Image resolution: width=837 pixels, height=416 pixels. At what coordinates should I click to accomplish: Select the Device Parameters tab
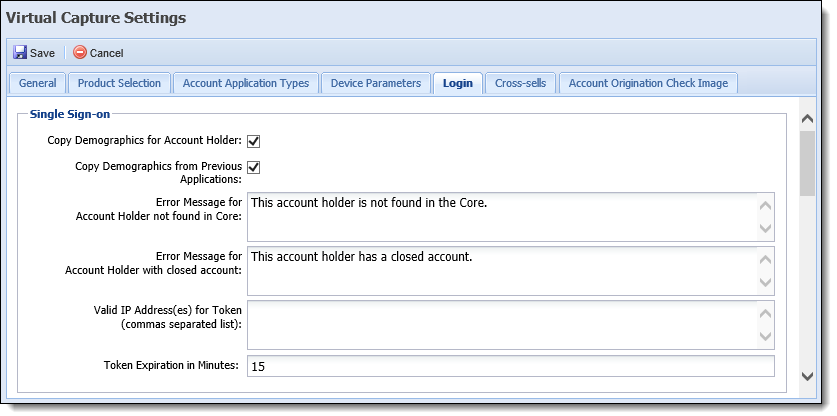(376, 83)
